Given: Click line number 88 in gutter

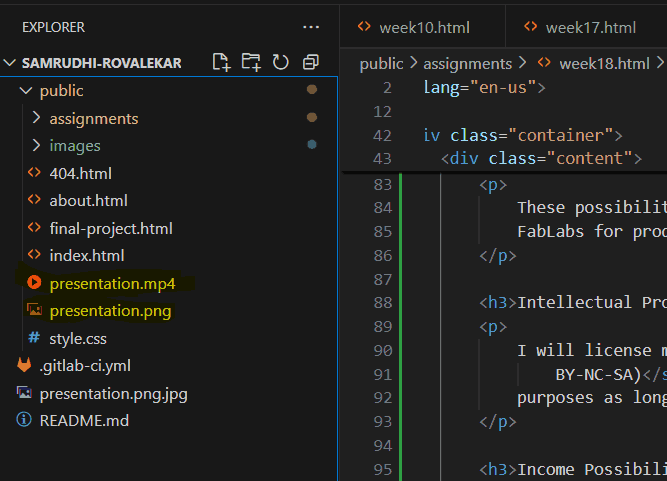Looking at the screenshot, I should pos(382,303).
